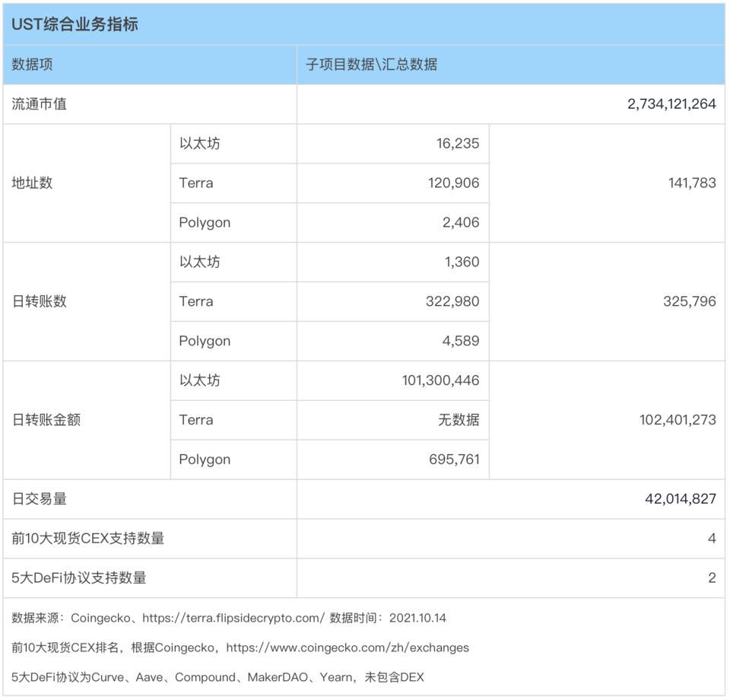This screenshot has width=730, height=700.
Task: Click the '日转账金额' row label
Action: pyautogui.click(x=46, y=420)
